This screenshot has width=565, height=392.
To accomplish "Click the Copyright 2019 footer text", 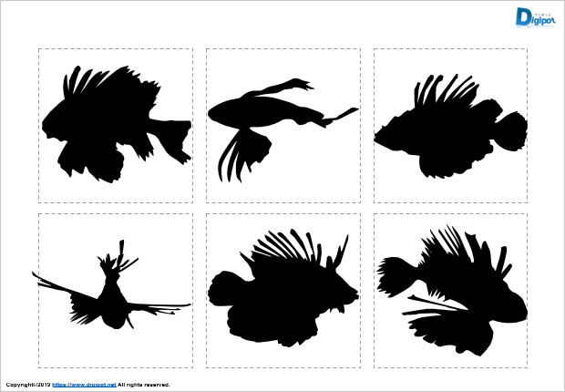I will click(27, 386).
